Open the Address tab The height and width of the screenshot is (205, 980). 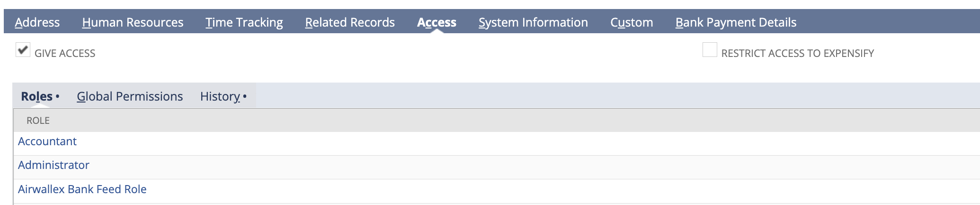tap(37, 22)
